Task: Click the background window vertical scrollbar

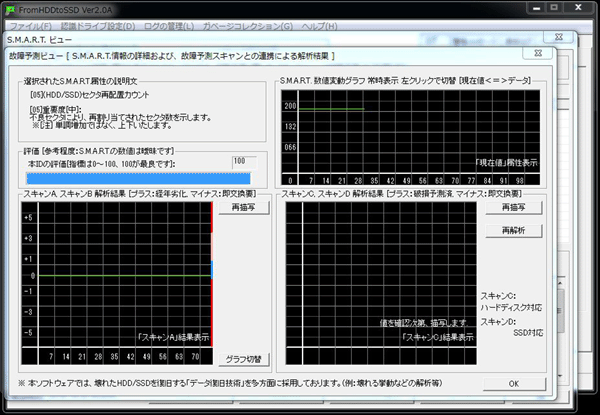Action: 561,330
